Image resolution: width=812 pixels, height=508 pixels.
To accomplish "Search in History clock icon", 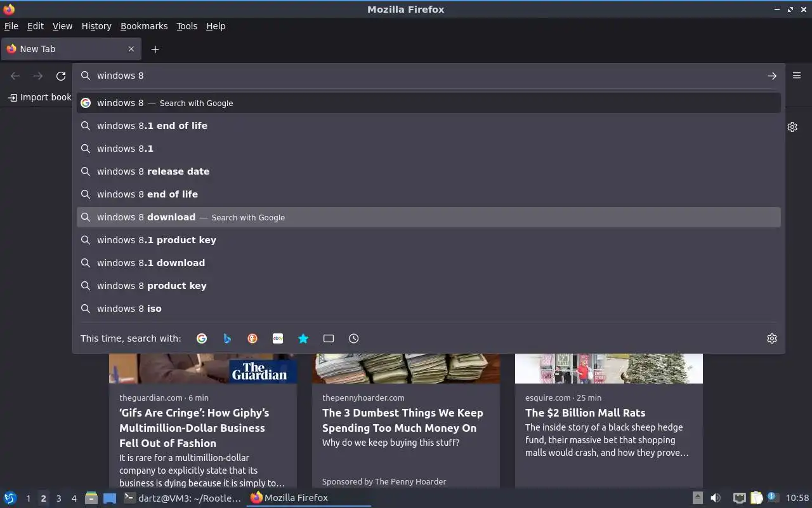I will [354, 338].
